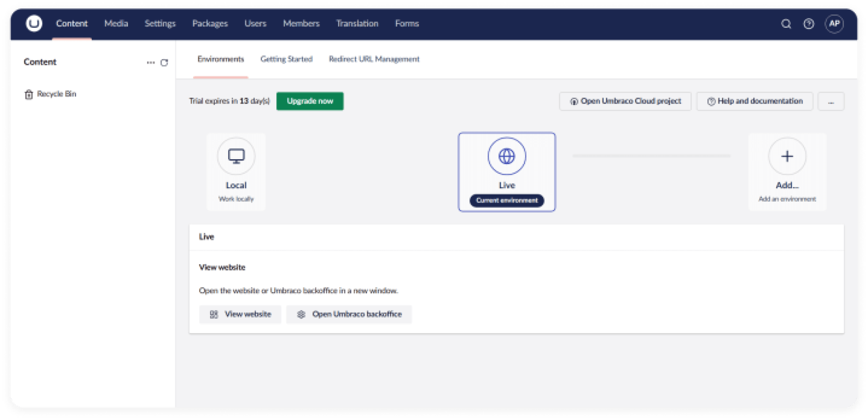Click the 'View website' section heading
The width and height of the screenshot is (868, 420).
[x=222, y=267]
